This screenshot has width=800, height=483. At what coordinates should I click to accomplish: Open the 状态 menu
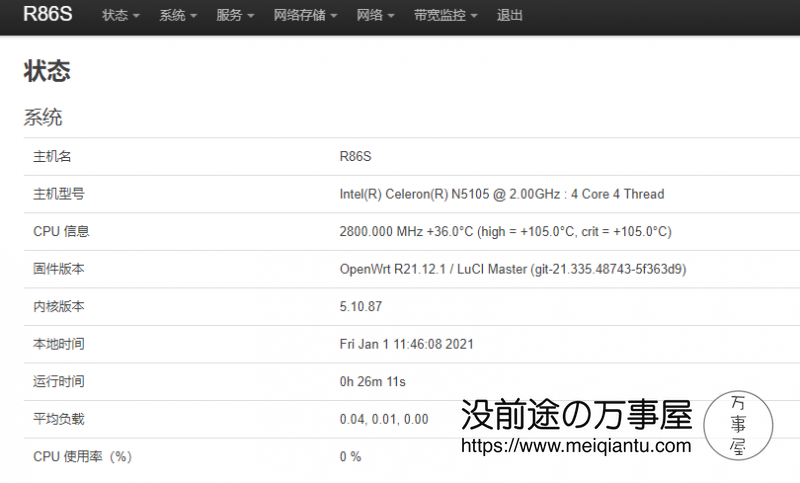[120, 15]
